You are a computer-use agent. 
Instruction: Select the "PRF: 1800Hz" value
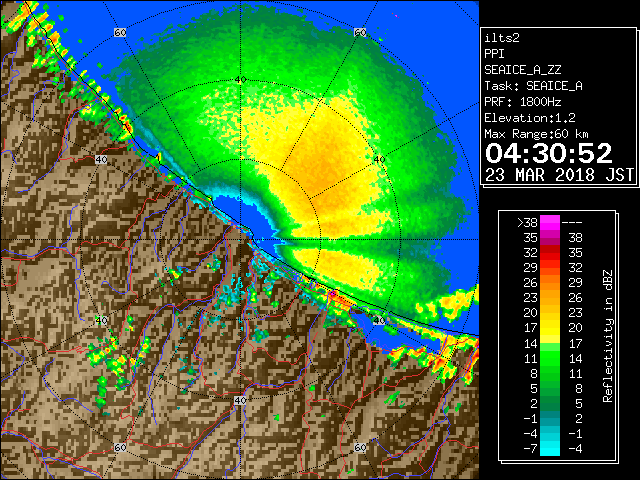pos(523,102)
